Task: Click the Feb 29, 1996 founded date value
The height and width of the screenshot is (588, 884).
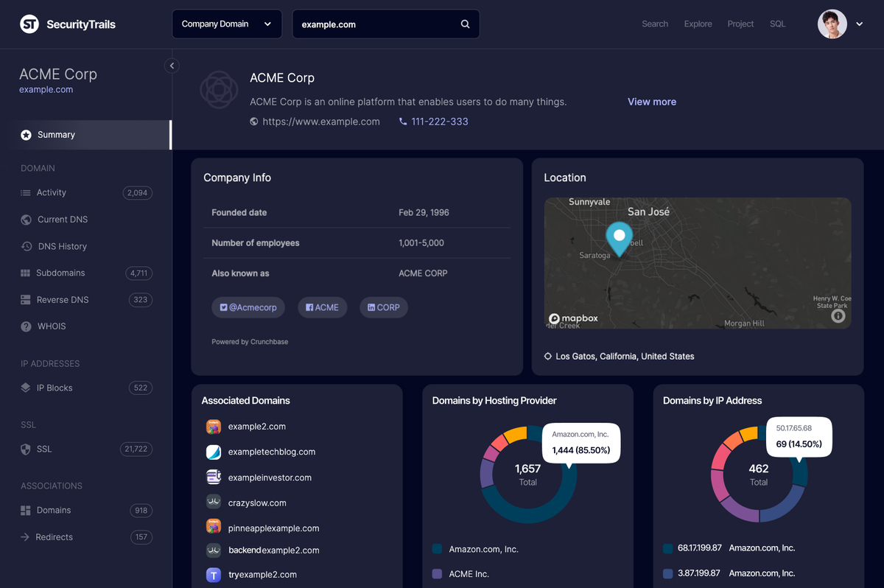Action: (424, 213)
